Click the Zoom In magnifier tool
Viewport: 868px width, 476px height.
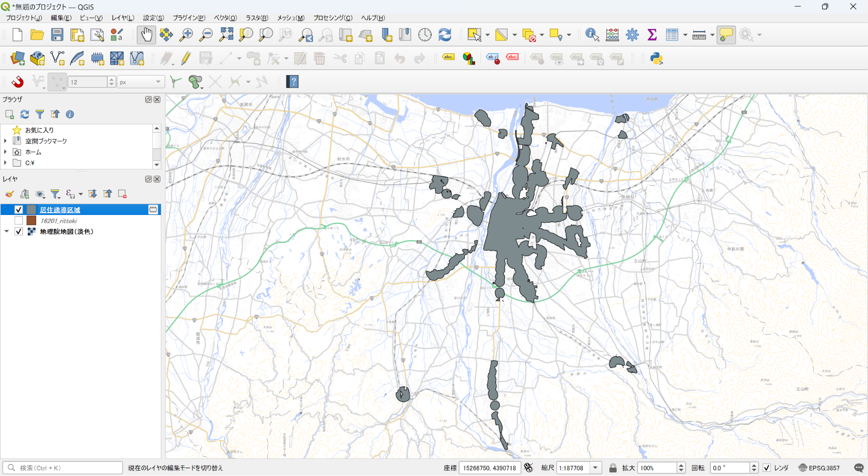coord(186,35)
